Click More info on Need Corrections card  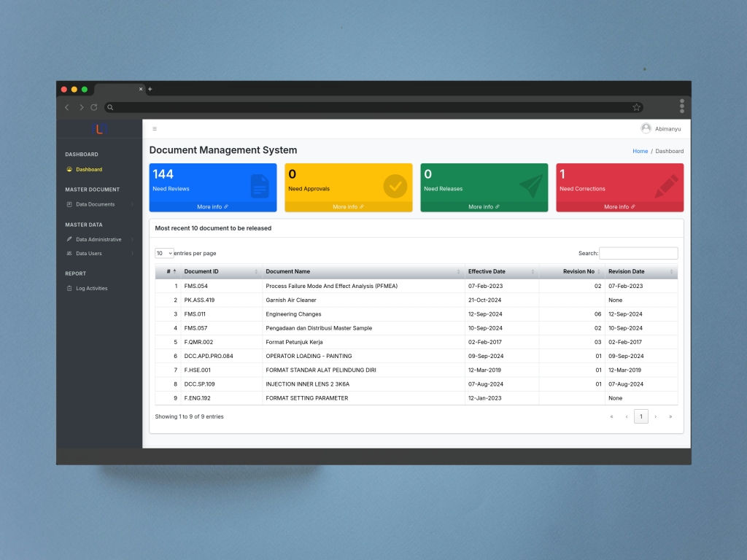(619, 206)
